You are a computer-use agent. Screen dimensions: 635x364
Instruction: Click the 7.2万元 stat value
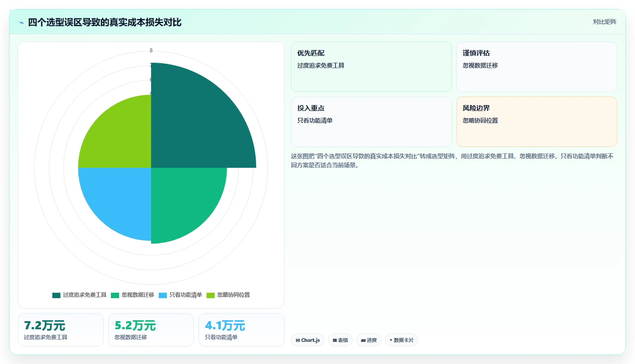click(x=44, y=326)
